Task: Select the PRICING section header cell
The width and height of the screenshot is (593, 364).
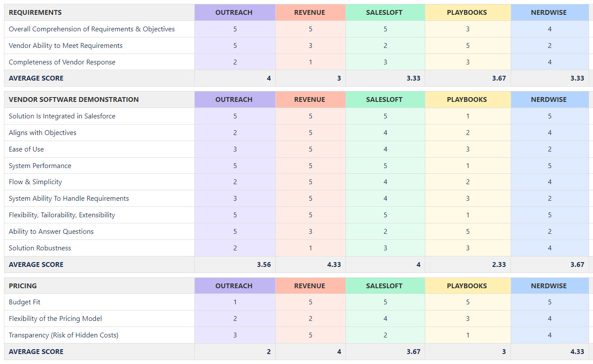Action: [x=99, y=286]
